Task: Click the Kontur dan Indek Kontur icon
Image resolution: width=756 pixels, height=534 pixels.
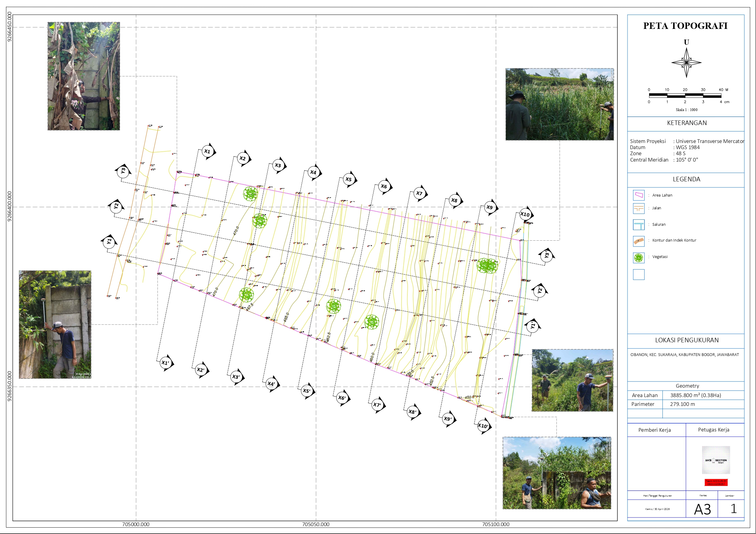Action: pos(638,241)
